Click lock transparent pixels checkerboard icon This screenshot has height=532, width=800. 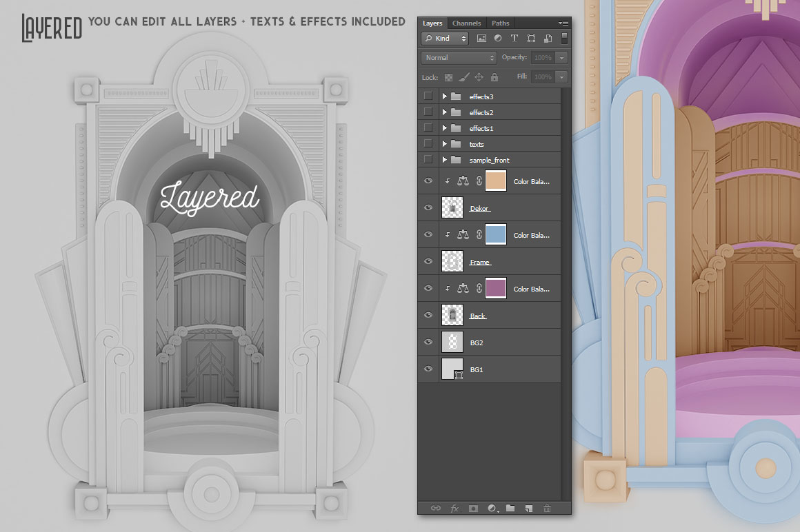click(448, 77)
